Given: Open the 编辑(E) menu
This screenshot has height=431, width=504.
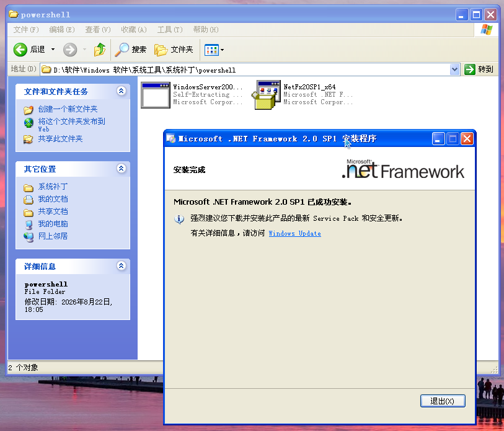Looking at the screenshot, I should [62, 30].
